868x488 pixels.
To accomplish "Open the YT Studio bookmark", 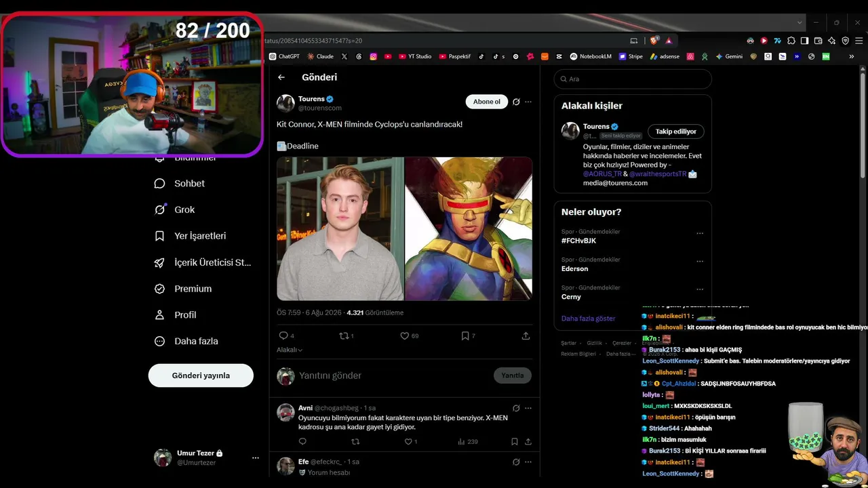I will pyautogui.click(x=415, y=57).
